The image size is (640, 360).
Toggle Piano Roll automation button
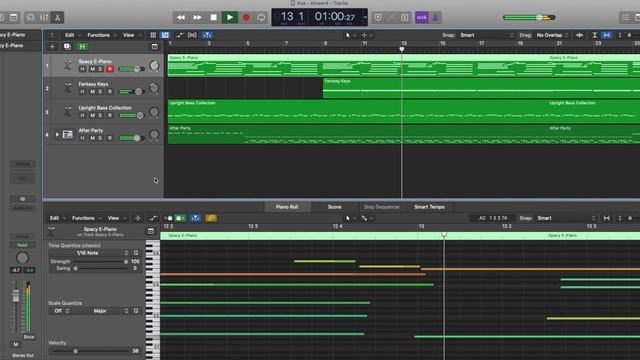pyautogui.click(x=153, y=218)
